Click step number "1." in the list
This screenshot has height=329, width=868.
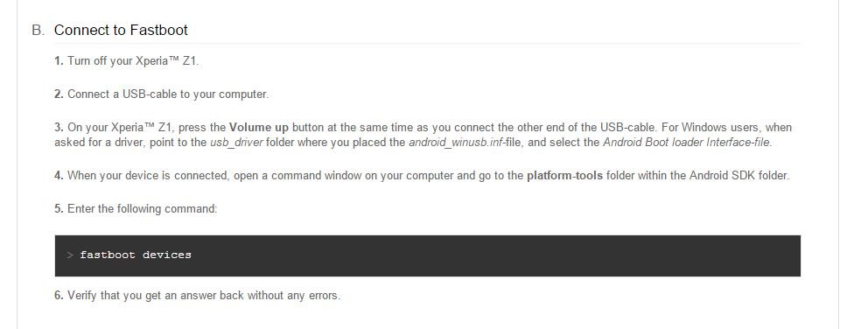point(59,61)
